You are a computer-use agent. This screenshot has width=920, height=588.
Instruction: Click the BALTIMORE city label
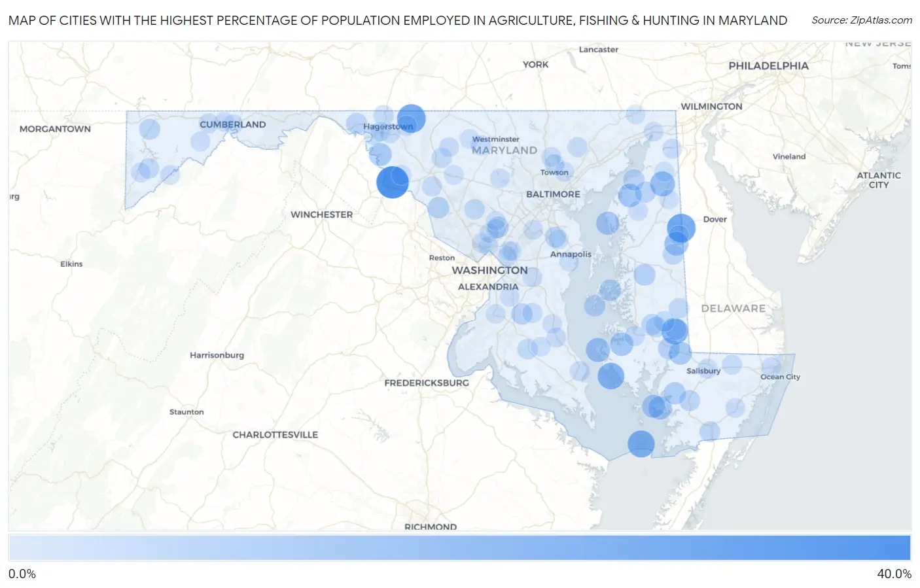pyautogui.click(x=553, y=194)
